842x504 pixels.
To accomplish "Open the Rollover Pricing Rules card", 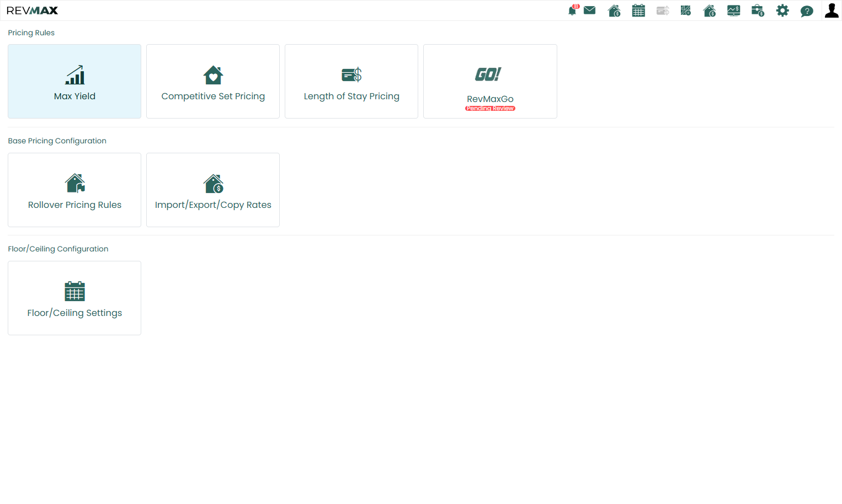I will click(x=74, y=190).
